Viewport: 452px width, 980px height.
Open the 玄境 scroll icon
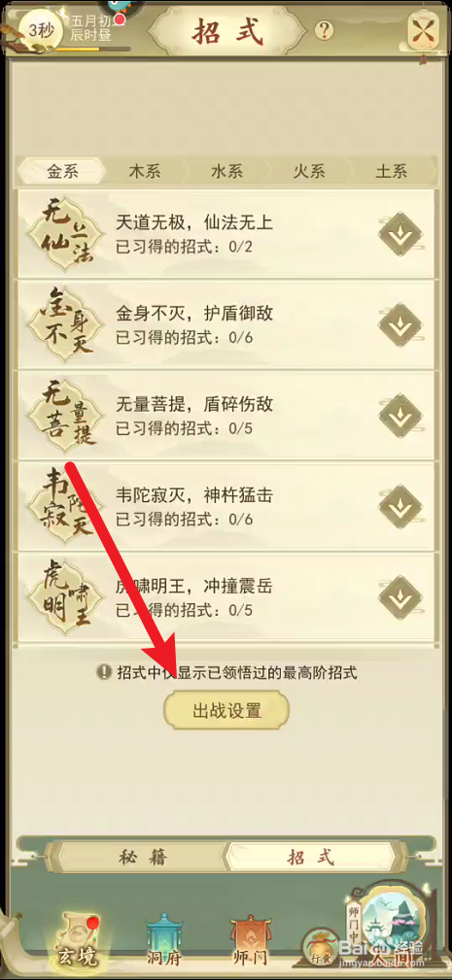tap(78, 942)
